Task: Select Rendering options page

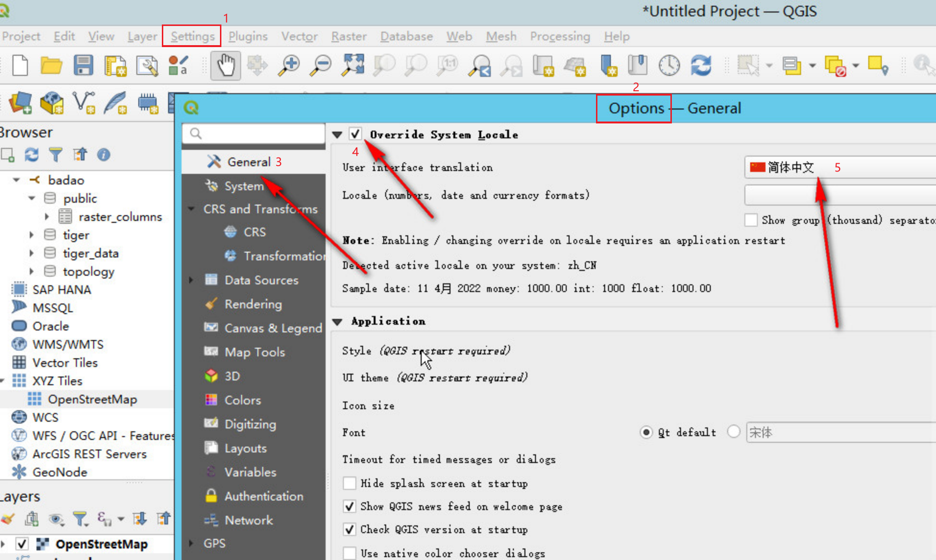Action: (254, 304)
